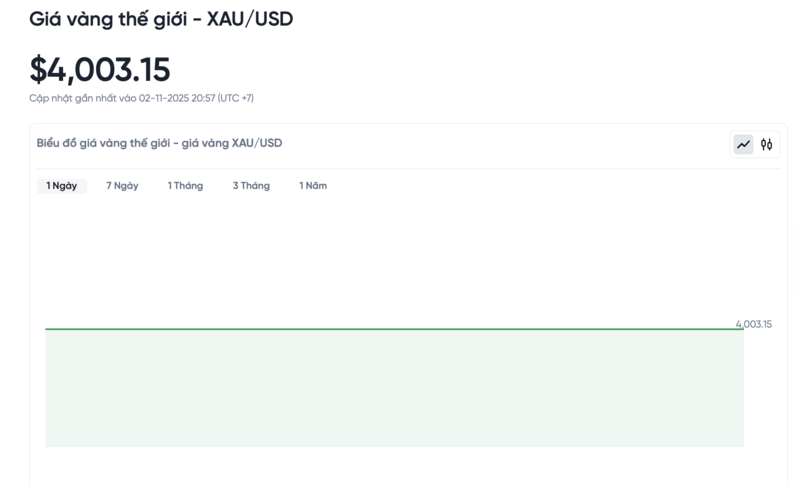Click the 4,003.15 chart axis label

coord(753,324)
